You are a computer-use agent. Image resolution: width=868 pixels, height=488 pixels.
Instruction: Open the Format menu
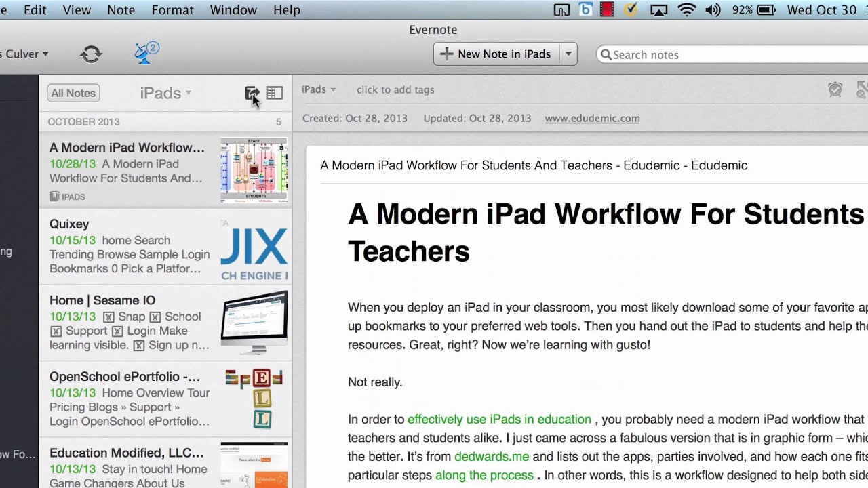[x=172, y=10]
